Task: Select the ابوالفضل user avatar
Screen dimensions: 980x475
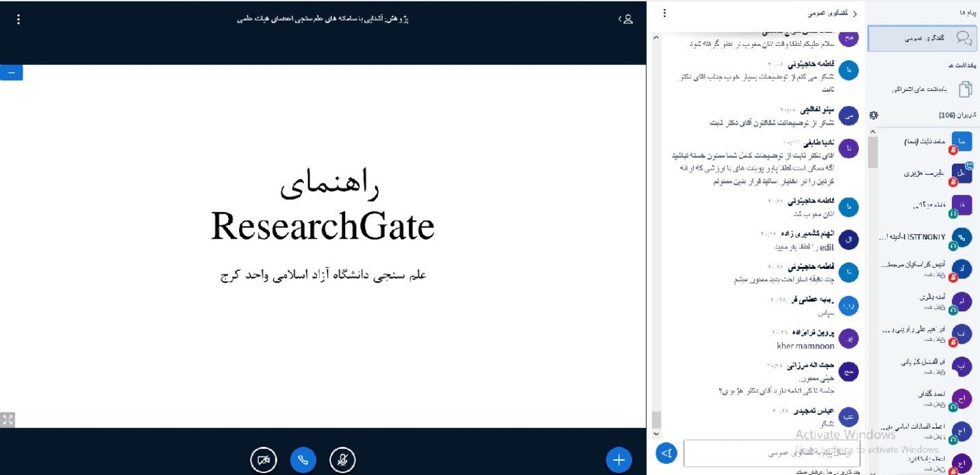Action: click(962, 365)
